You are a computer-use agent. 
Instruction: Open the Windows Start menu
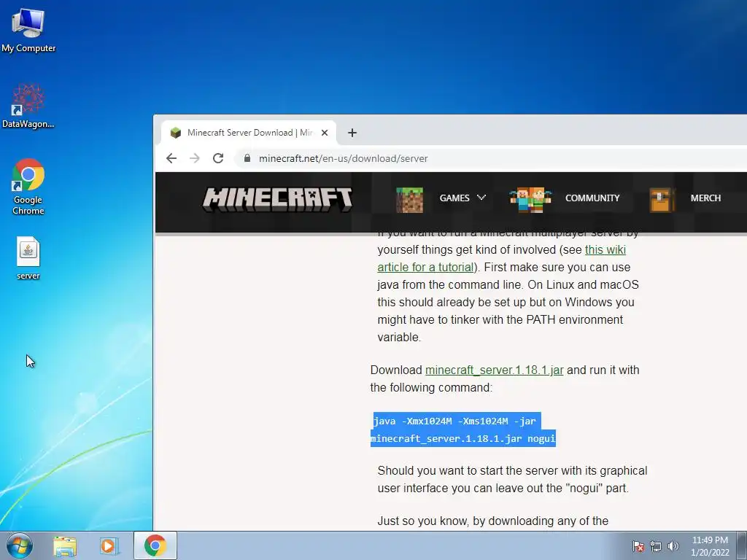click(20, 545)
